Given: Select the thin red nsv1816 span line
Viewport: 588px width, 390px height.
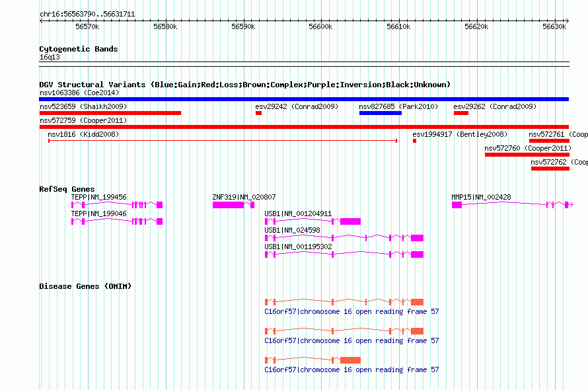Looking at the screenshot, I should point(223,141).
